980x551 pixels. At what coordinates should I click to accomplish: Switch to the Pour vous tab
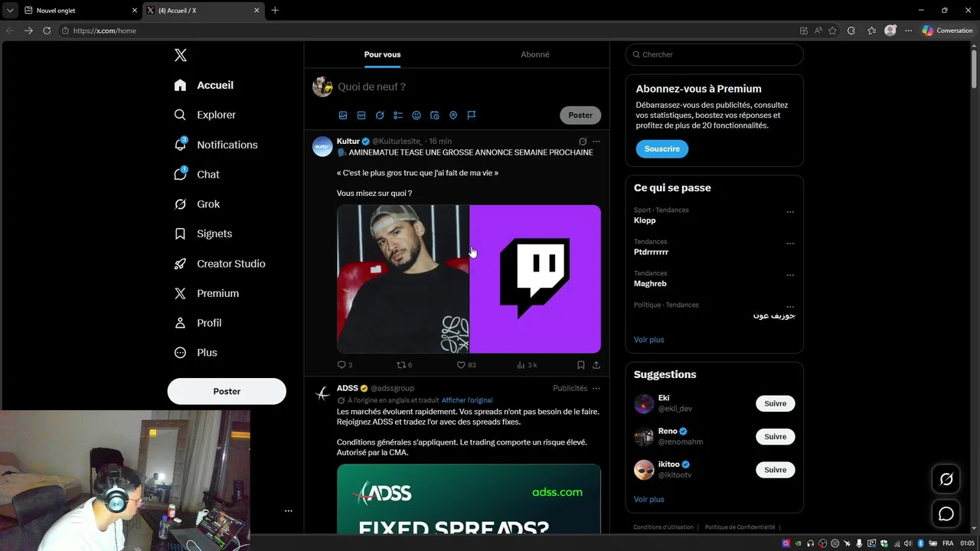tap(382, 54)
